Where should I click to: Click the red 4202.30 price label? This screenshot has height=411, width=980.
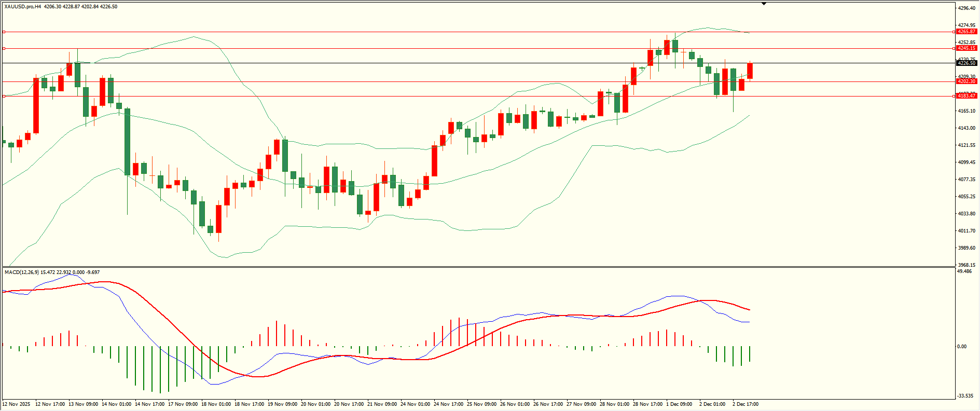click(967, 81)
